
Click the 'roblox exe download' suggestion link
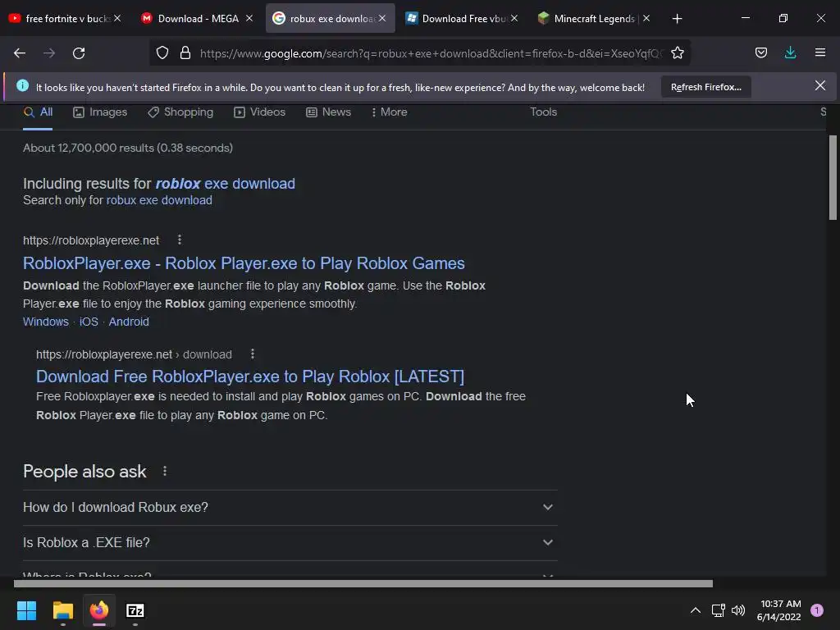(225, 184)
